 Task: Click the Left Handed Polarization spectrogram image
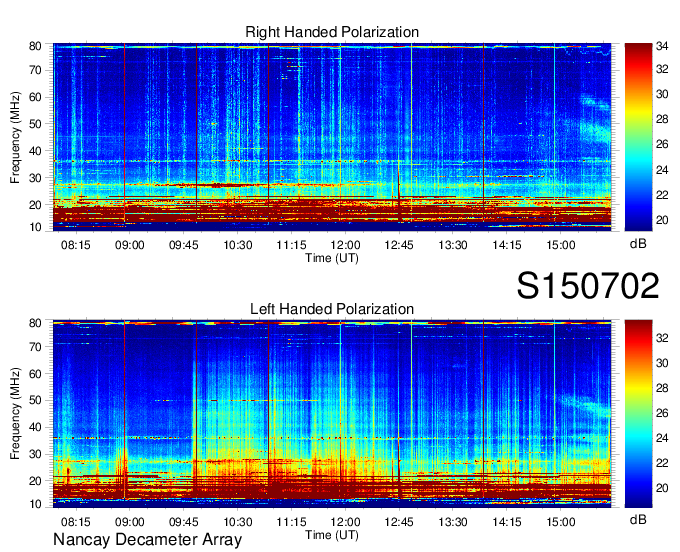[x=332, y=414]
